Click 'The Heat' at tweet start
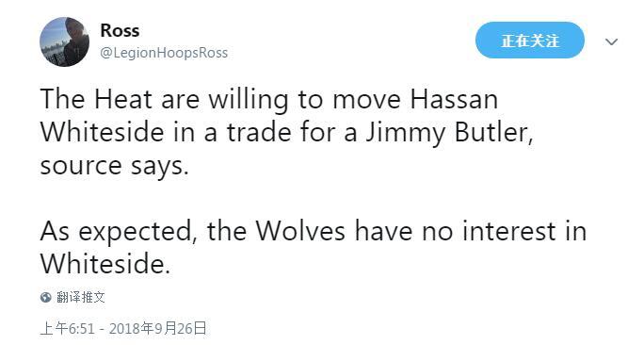 96,99
